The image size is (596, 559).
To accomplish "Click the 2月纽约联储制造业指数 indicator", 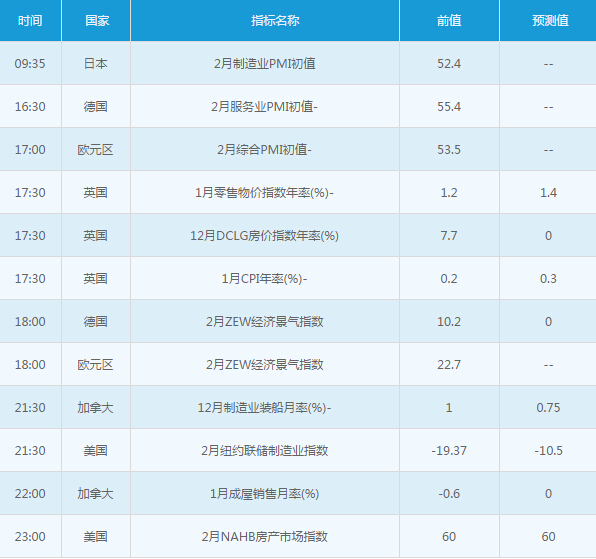I will point(265,450).
